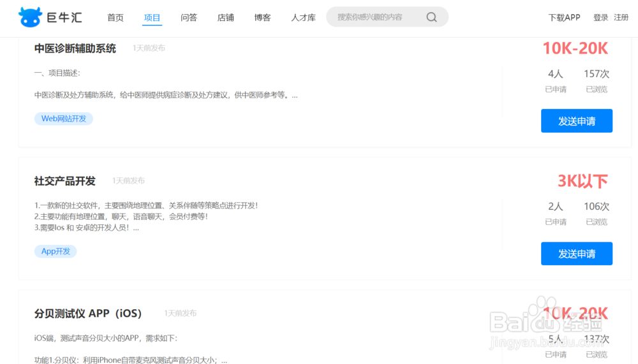
Task: Click description line 1.一款新的社交软件
Action: [x=146, y=206]
